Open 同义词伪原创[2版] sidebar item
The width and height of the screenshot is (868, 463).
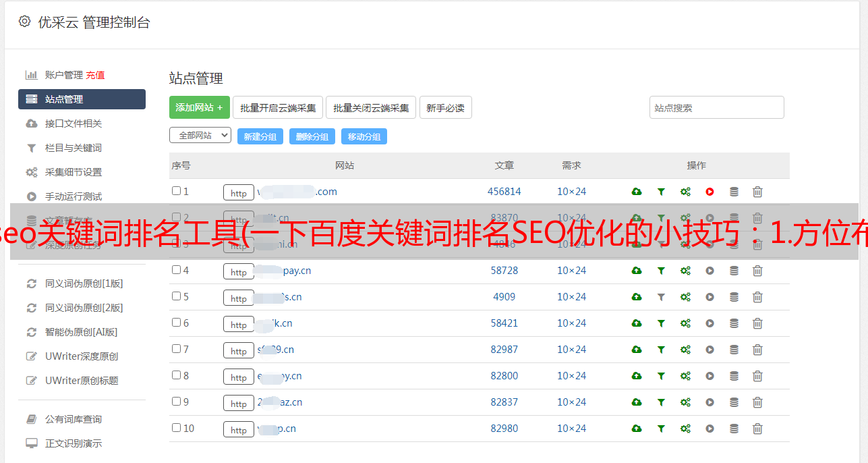(x=84, y=308)
